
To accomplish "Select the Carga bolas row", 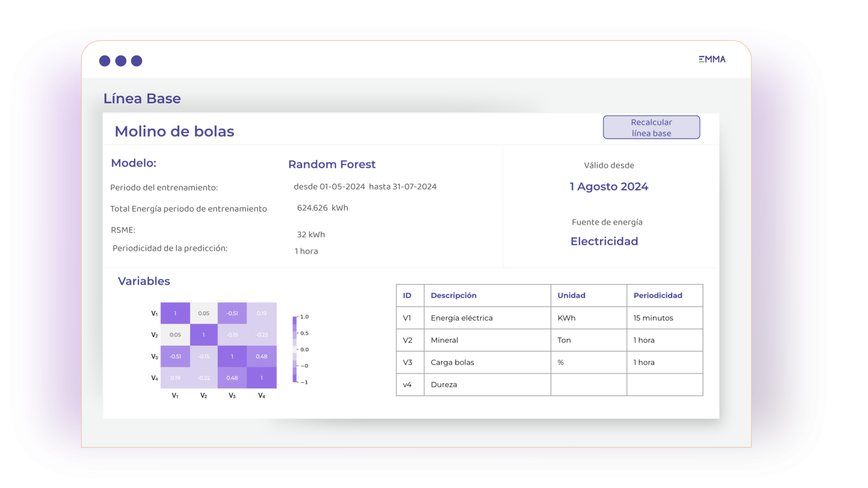I will 452,363.
